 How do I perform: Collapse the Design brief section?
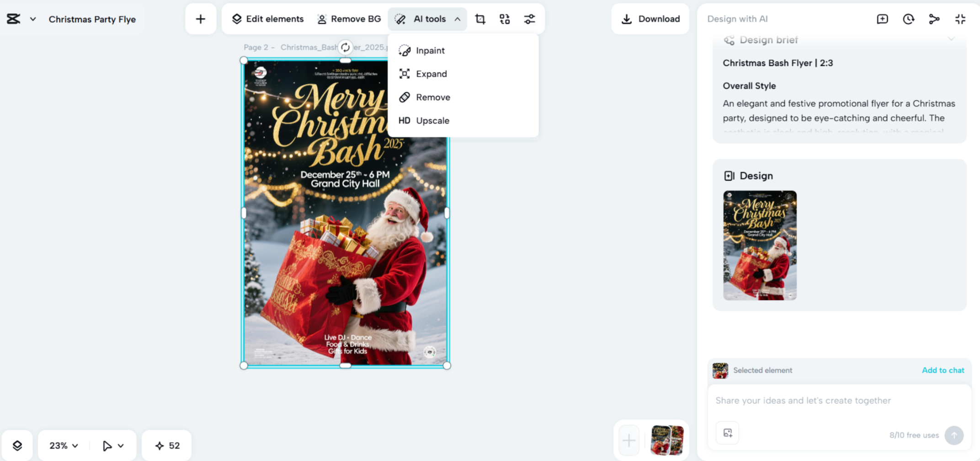[x=952, y=39]
